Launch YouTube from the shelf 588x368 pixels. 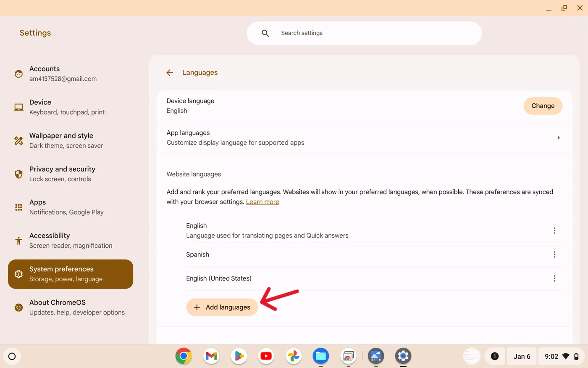click(266, 356)
